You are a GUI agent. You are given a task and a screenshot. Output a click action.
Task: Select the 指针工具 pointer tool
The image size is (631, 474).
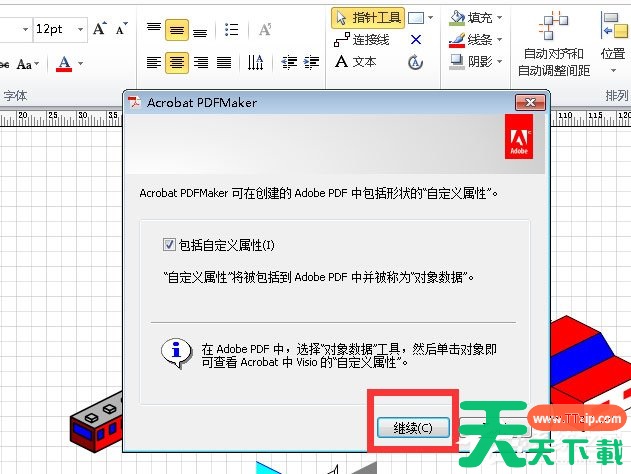coord(368,18)
